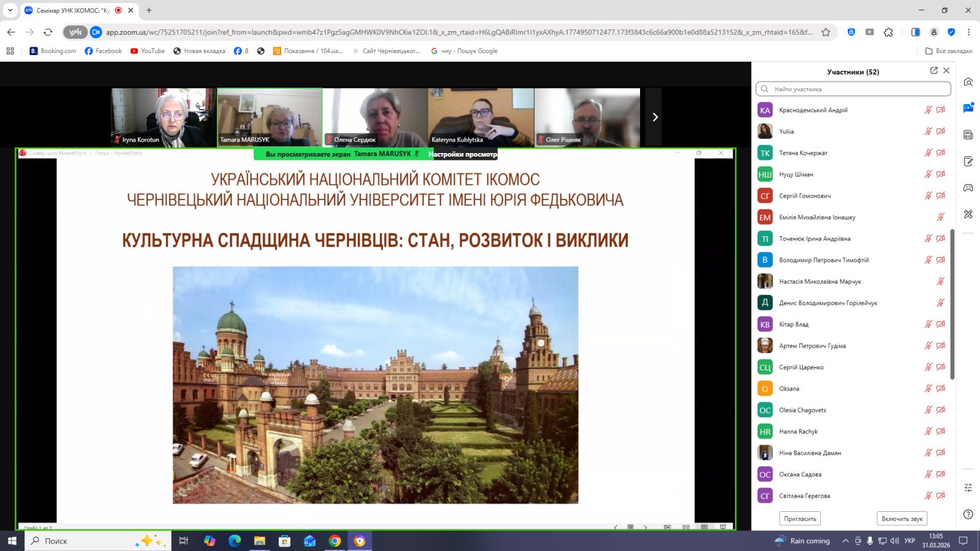Open browser extensions puzzle icon
The image size is (980, 551).
tap(889, 32)
